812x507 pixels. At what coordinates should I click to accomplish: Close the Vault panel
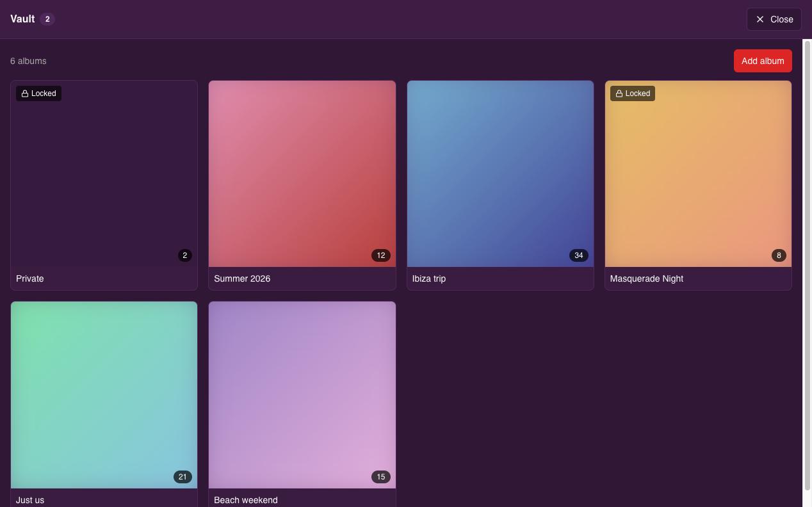pyautogui.click(x=774, y=19)
